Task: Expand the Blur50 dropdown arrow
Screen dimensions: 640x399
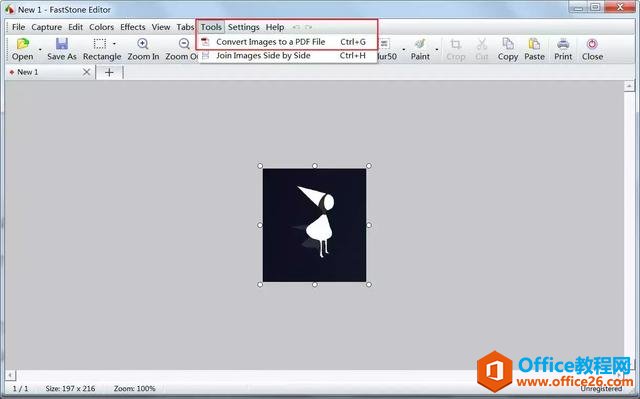Action: pos(404,49)
